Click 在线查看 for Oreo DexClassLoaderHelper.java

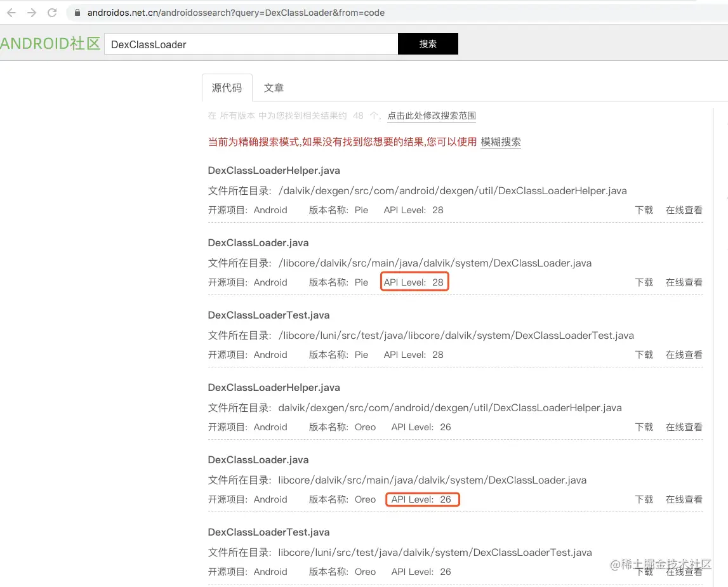tap(684, 427)
